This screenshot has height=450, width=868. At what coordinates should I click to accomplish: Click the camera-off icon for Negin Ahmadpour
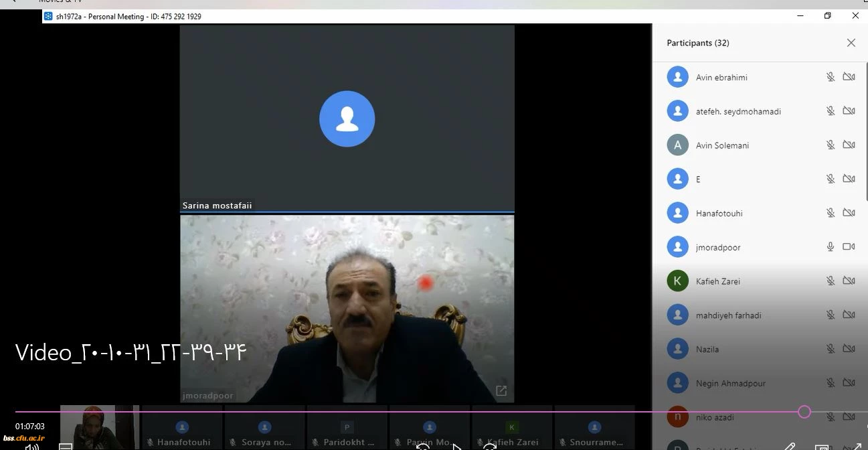[849, 383]
